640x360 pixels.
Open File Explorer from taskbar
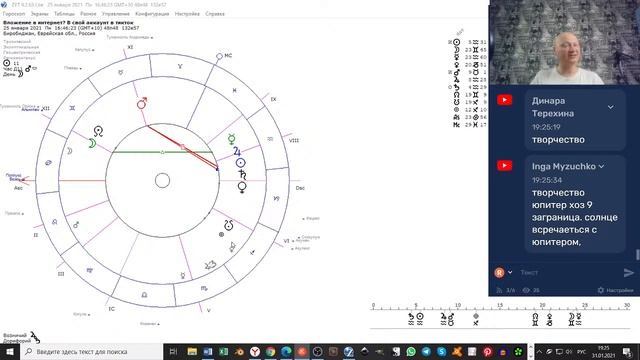click(192, 351)
